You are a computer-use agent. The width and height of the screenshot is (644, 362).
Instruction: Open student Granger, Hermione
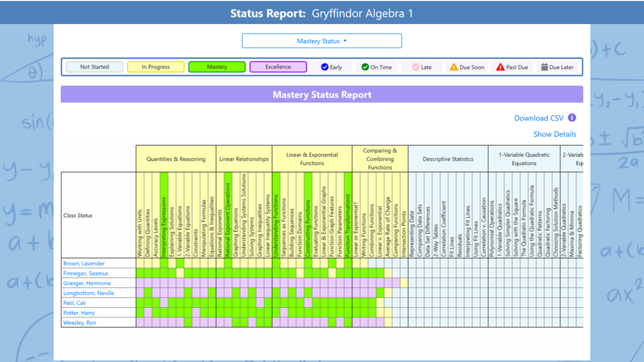(87, 283)
